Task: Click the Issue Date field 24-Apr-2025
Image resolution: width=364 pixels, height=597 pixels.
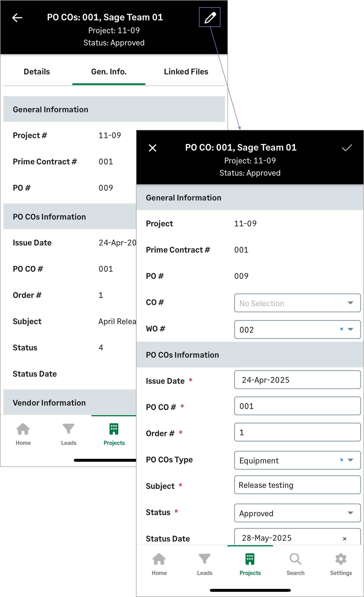Action: click(297, 380)
